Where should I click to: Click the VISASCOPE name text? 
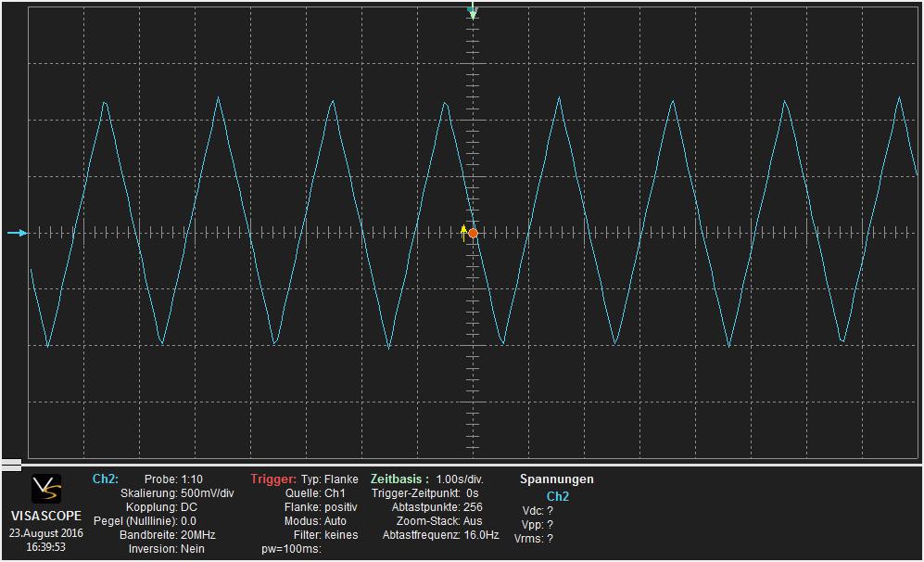coord(46,516)
